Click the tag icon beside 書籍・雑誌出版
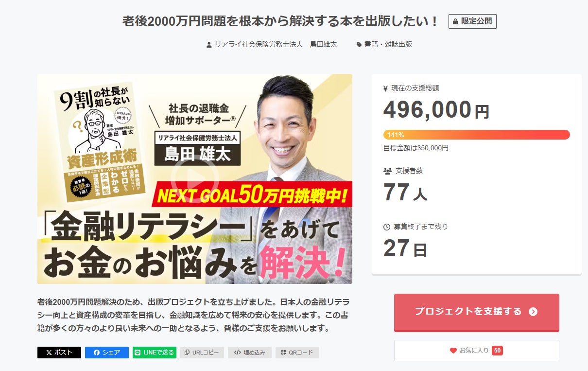 [359, 44]
